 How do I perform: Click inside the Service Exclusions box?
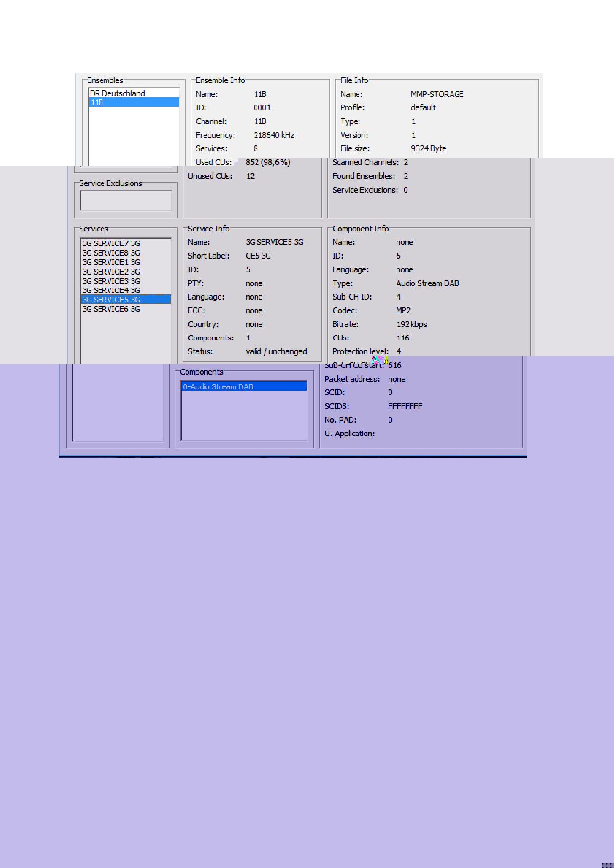click(126, 201)
